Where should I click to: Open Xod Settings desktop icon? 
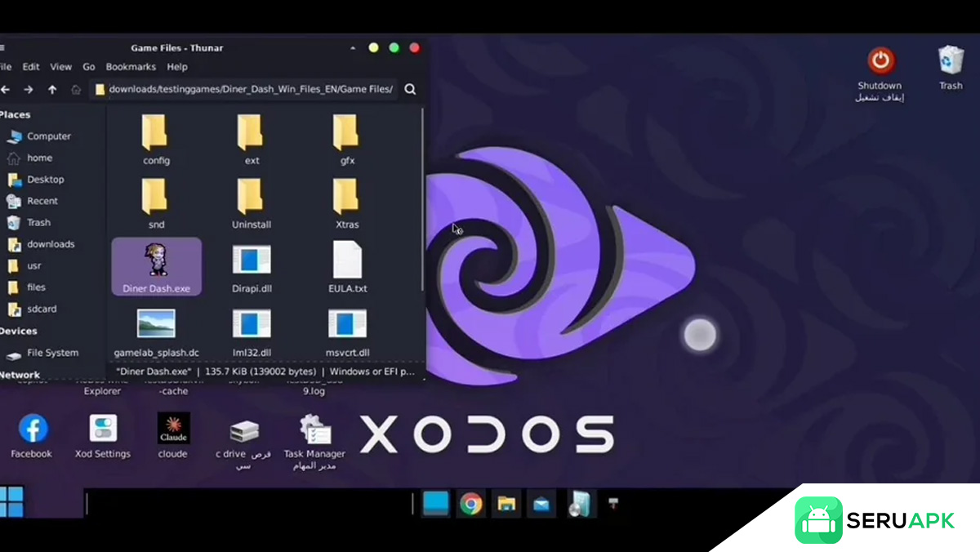coord(103,429)
